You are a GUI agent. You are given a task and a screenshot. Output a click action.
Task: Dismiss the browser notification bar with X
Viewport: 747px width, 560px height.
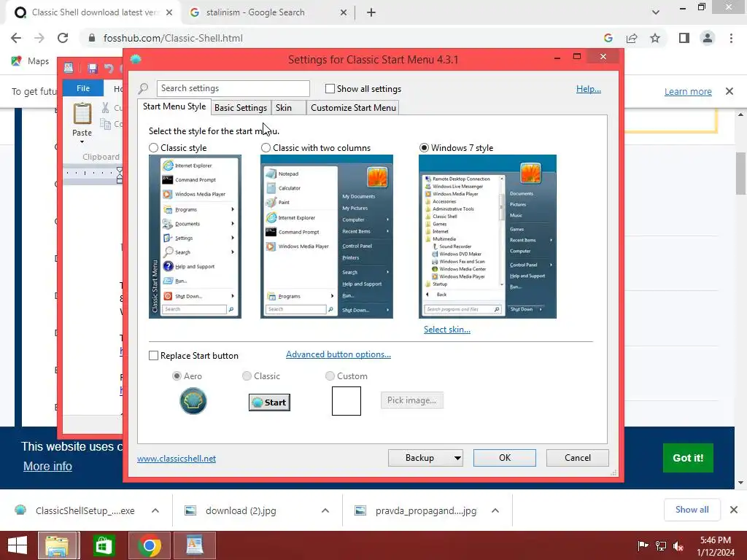click(x=729, y=91)
